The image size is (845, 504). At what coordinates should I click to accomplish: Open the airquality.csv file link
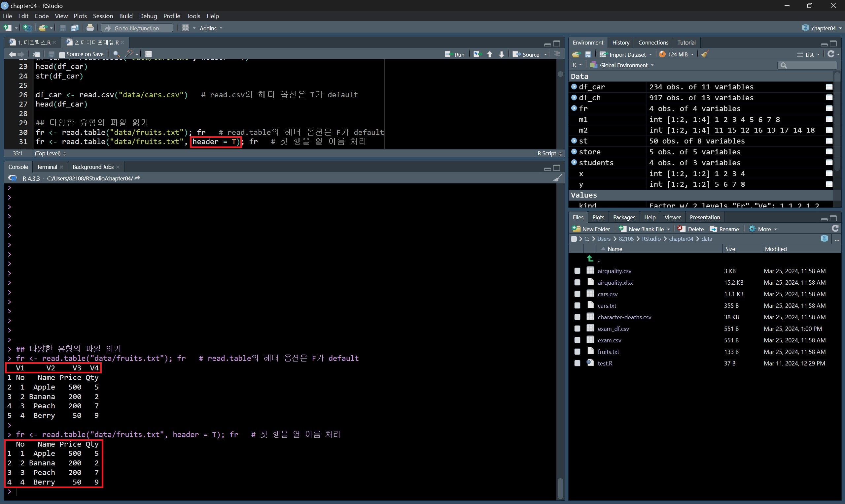pyautogui.click(x=614, y=271)
